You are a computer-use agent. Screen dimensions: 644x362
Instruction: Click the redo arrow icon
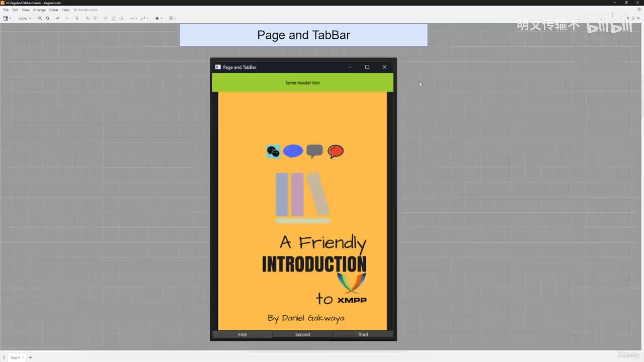tap(66, 19)
